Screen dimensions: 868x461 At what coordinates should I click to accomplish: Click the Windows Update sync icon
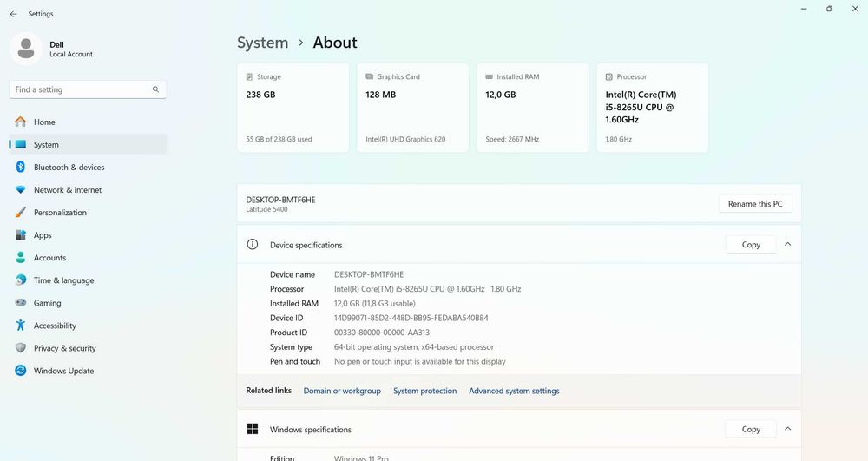pyautogui.click(x=21, y=371)
